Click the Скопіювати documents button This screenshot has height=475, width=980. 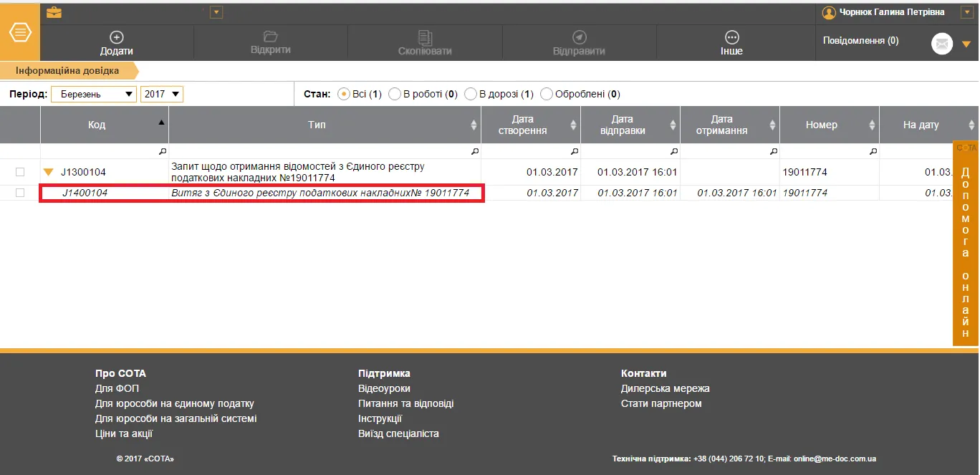[425, 43]
